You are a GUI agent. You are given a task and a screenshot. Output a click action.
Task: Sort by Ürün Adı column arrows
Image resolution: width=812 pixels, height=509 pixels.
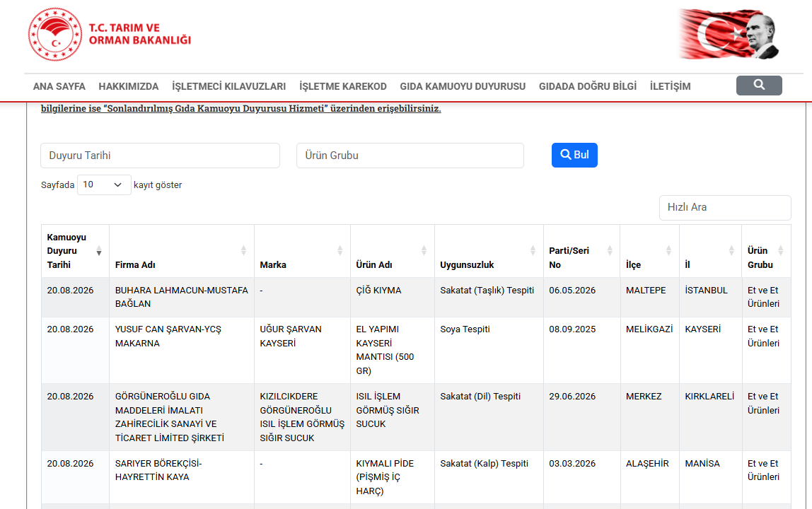coord(424,251)
